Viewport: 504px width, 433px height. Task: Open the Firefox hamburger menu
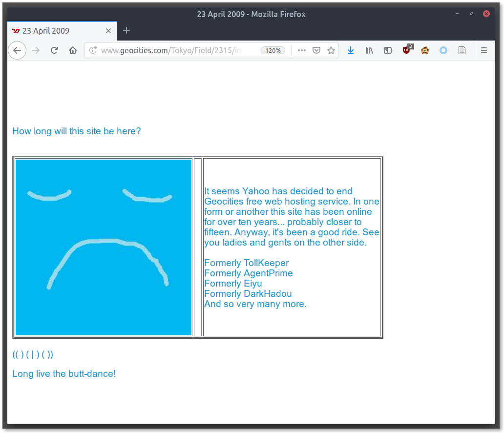pyautogui.click(x=484, y=50)
